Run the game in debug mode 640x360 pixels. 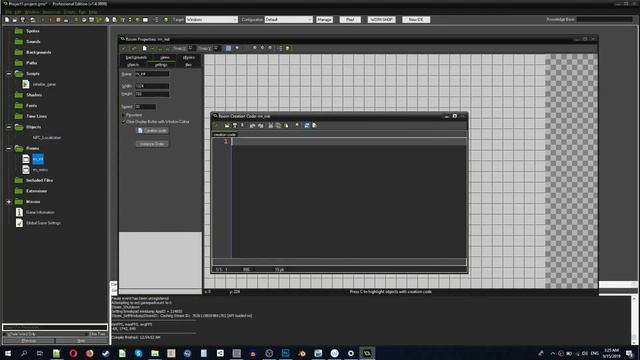(x=50, y=20)
